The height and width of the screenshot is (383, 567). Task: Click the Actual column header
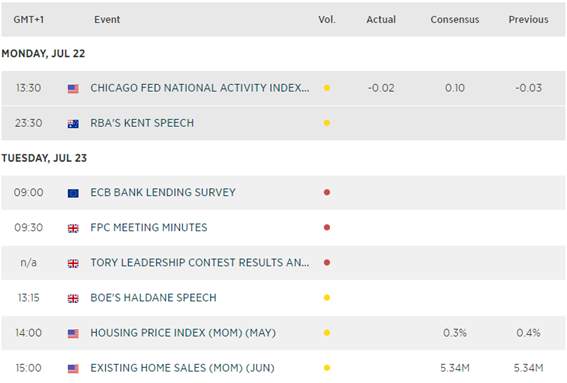381,20
